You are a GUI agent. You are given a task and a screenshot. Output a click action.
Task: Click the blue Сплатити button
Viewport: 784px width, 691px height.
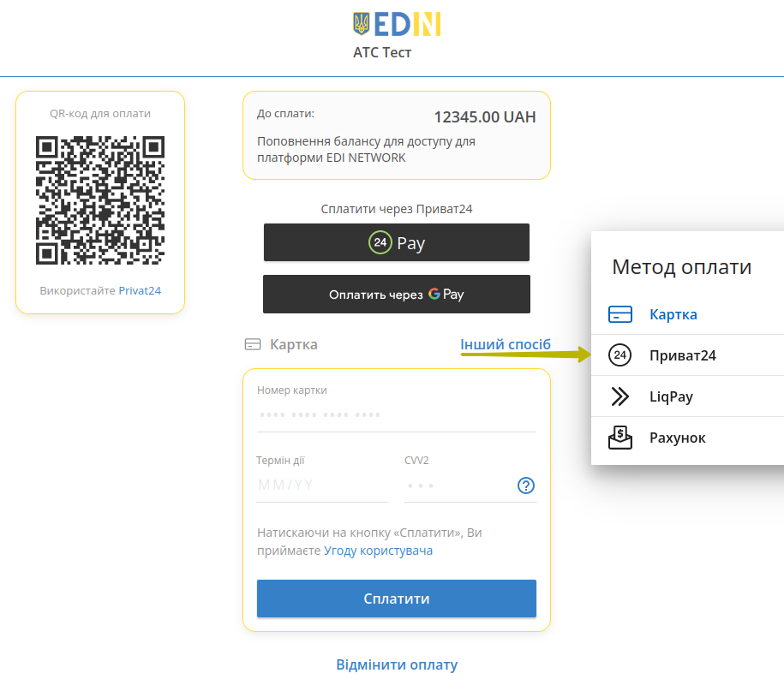tap(397, 599)
